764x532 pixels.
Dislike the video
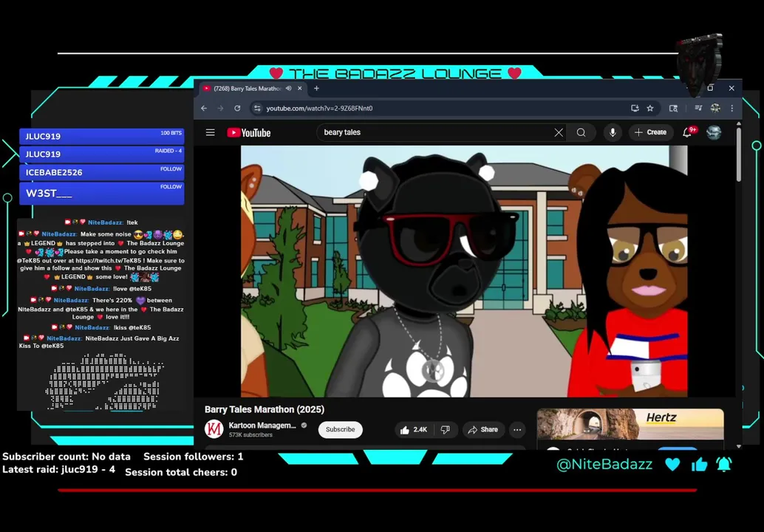445,430
